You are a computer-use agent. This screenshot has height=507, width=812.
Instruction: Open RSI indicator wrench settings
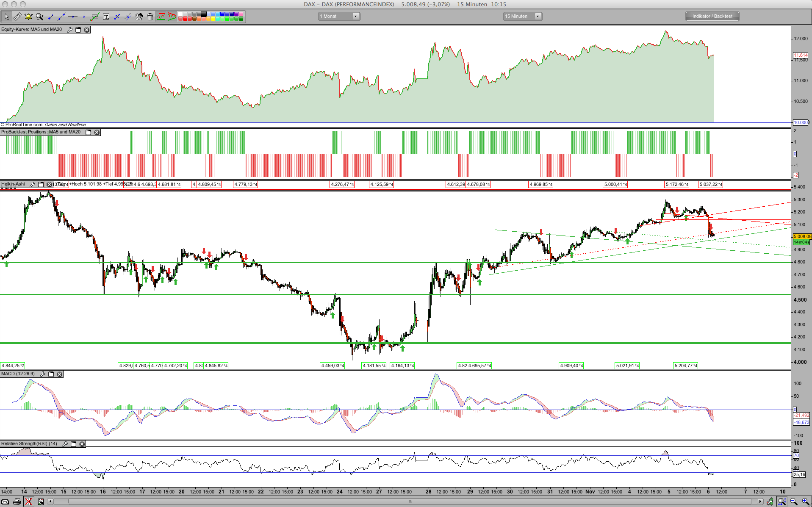pos(65,444)
